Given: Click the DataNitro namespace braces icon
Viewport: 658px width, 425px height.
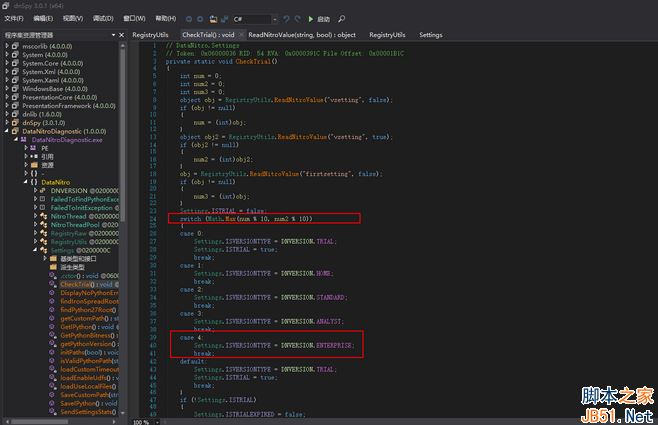Looking at the screenshot, I should (34, 182).
